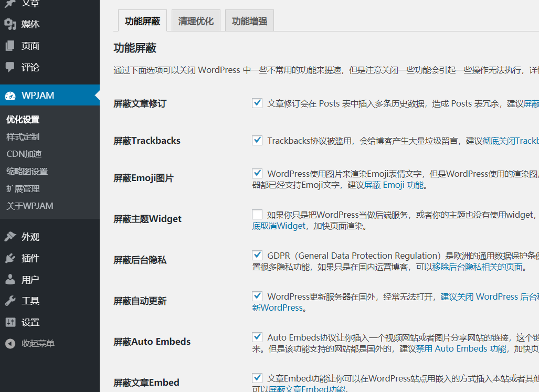Screen dimensions: 539x392
Task: Switch to the 功能屏蔽 tab
Action: point(142,21)
